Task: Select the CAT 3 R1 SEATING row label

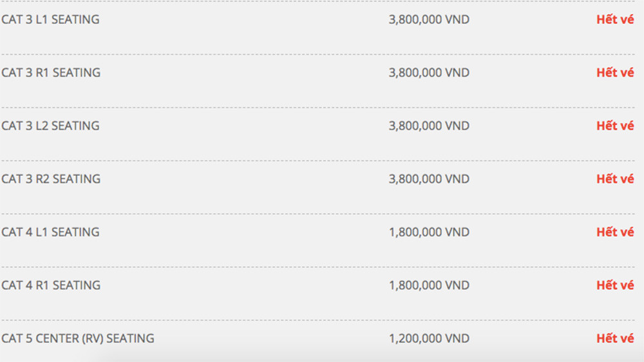Action: click(51, 73)
